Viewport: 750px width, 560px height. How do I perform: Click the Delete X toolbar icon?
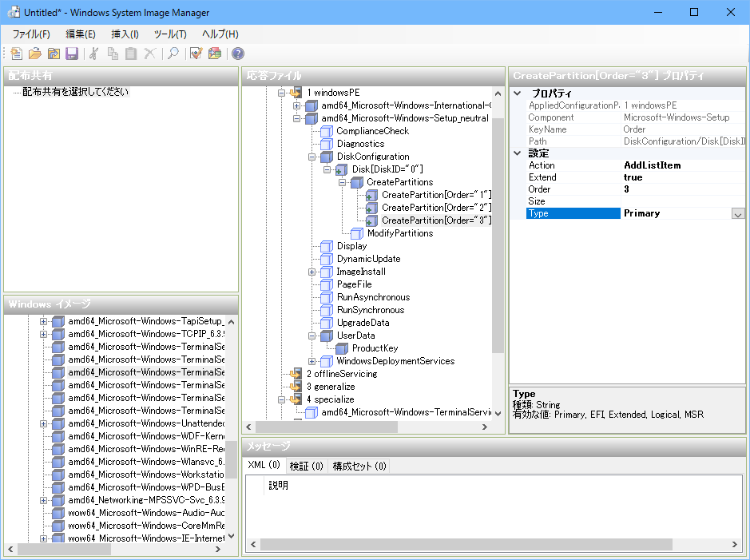(x=149, y=54)
